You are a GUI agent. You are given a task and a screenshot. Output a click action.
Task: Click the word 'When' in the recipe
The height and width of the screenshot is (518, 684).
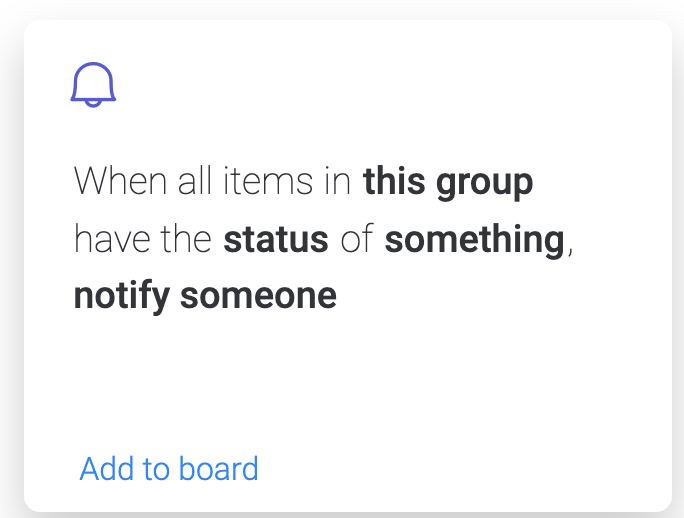(120, 181)
